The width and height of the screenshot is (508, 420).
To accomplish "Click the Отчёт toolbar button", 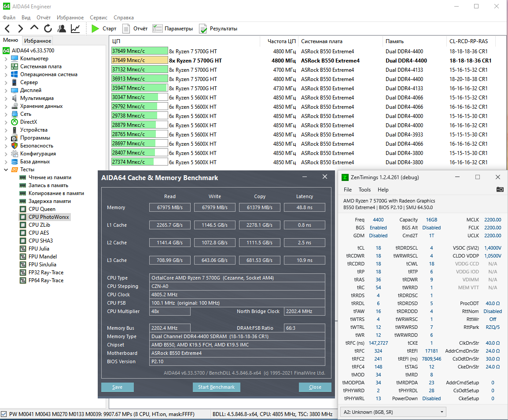I will click(135, 29).
